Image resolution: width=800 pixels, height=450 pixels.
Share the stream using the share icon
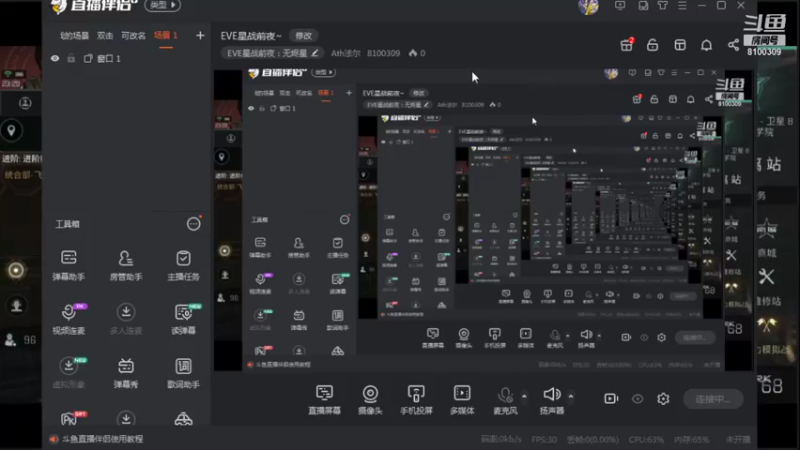click(x=733, y=45)
